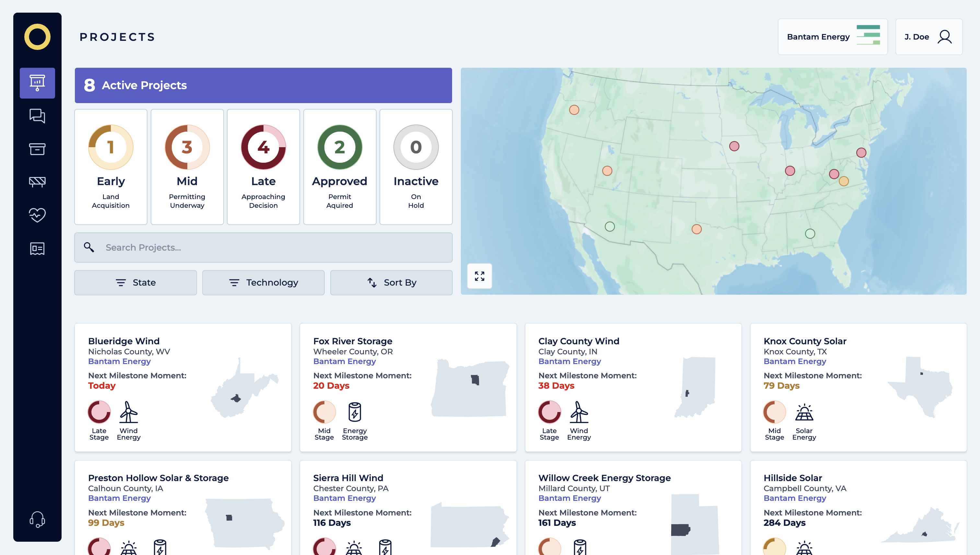
Task: Open the newsletter report sidebar icon
Action: click(x=37, y=249)
